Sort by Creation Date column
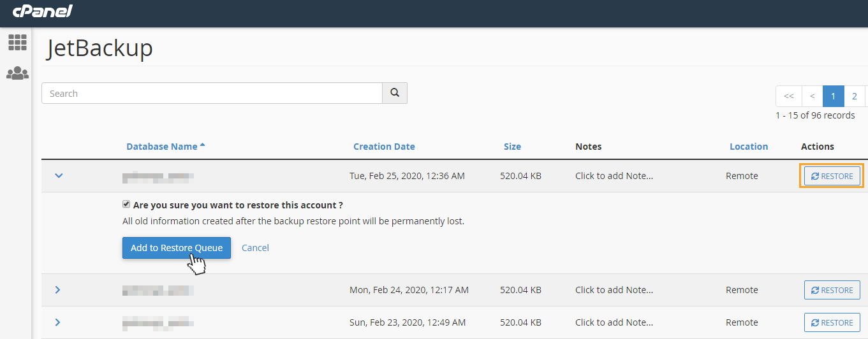The width and height of the screenshot is (868, 339). coord(384,147)
